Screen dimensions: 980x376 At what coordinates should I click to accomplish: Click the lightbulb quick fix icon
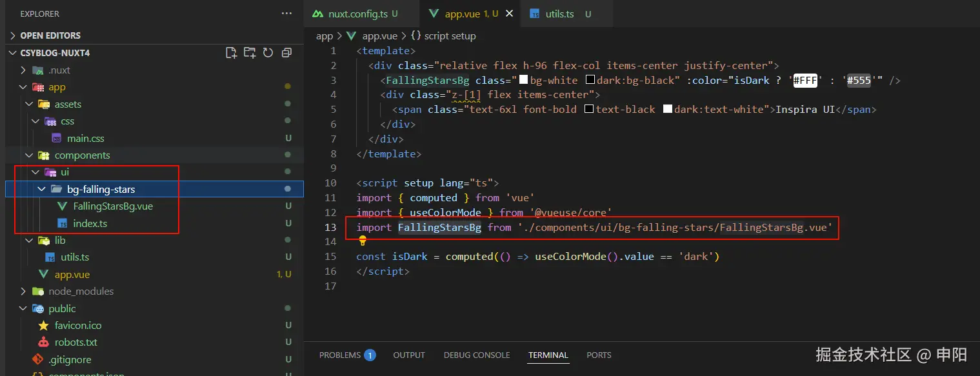[363, 241]
